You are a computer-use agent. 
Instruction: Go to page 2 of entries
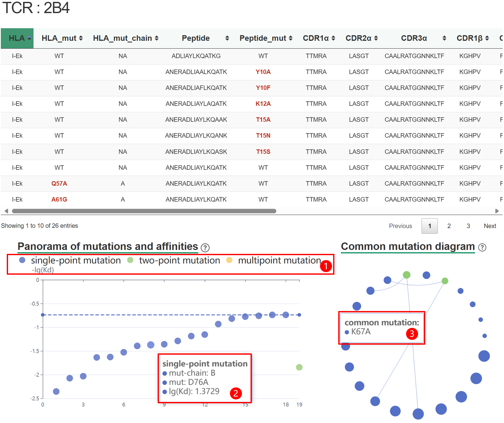click(x=449, y=226)
